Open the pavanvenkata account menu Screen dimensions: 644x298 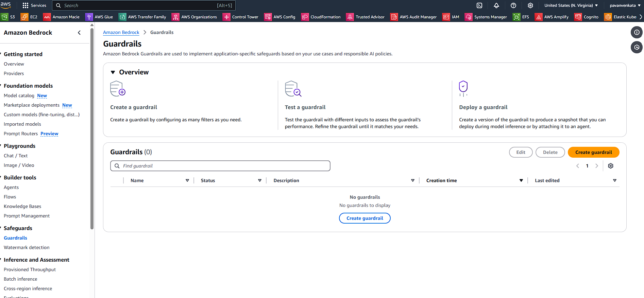(x=625, y=5)
